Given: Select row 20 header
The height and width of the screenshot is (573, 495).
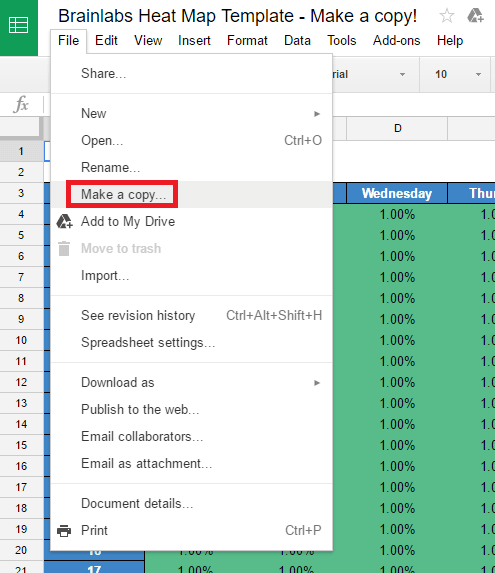Looking at the screenshot, I should (21, 550).
